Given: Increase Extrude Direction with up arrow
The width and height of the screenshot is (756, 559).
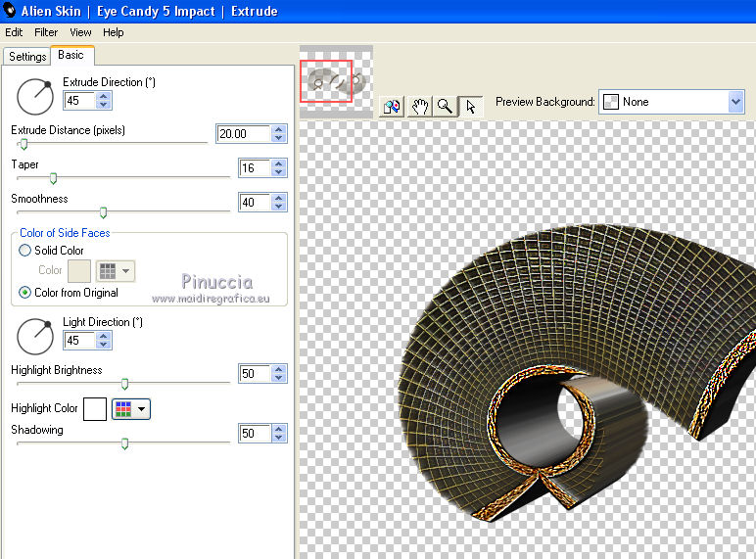Looking at the screenshot, I should (103, 96).
